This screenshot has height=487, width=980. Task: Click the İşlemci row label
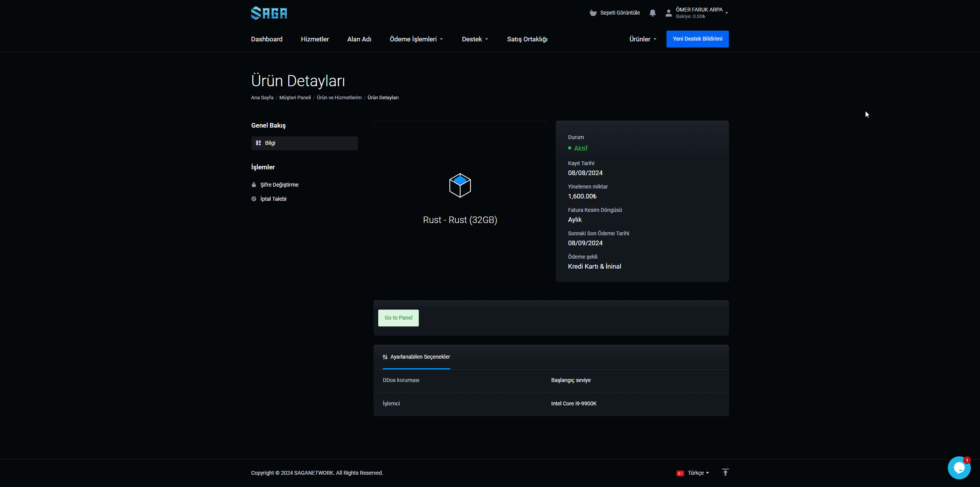[391, 403]
